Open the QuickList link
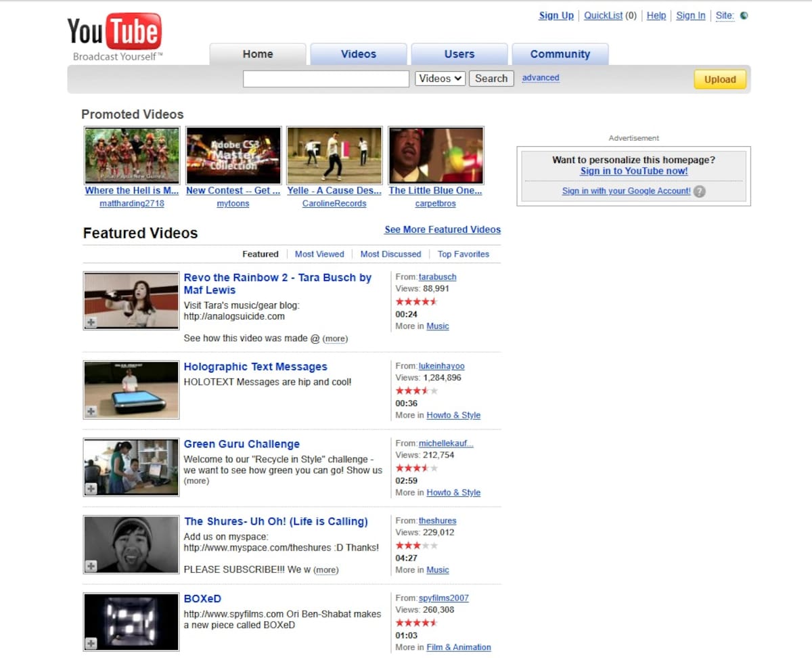 (x=604, y=16)
